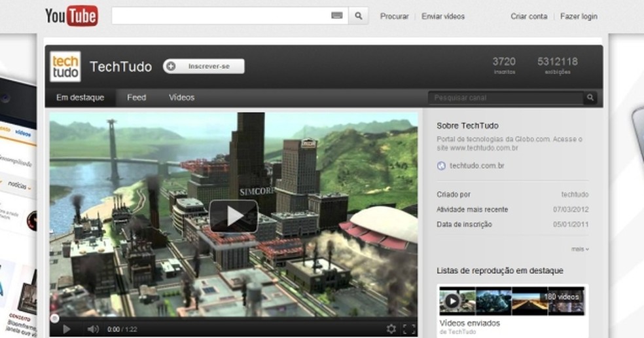The image size is (644, 338).
Task: Click the Sobre TechTudo heading
Action: (x=467, y=126)
